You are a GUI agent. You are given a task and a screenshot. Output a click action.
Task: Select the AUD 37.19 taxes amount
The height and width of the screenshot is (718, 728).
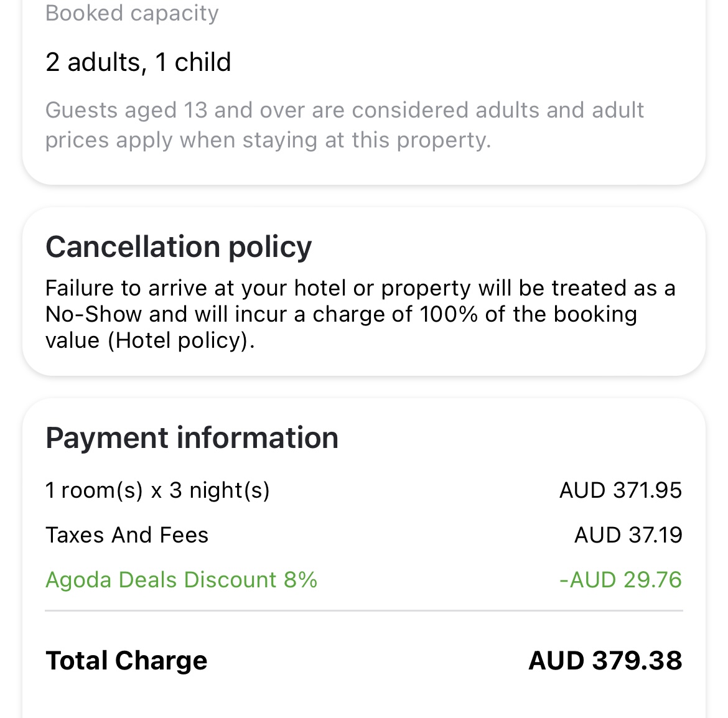pos(628,535)
